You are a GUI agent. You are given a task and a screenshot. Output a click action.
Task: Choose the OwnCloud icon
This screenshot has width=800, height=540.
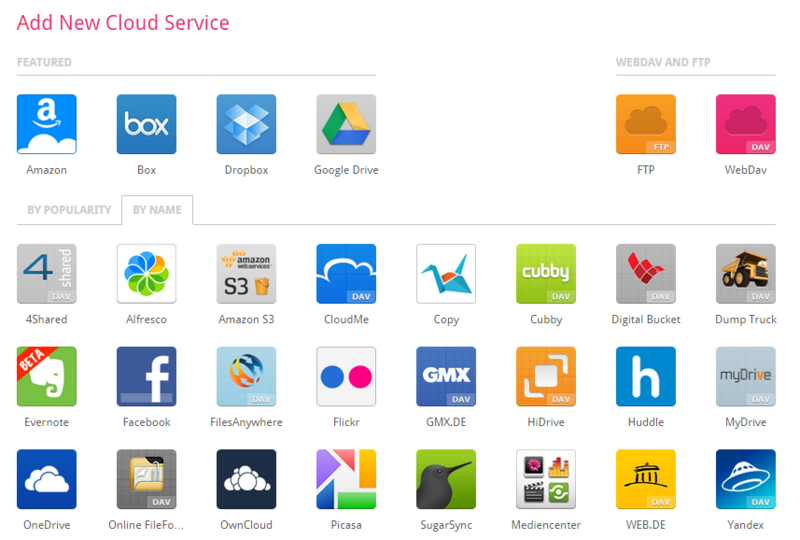click(x=246, y=479)
